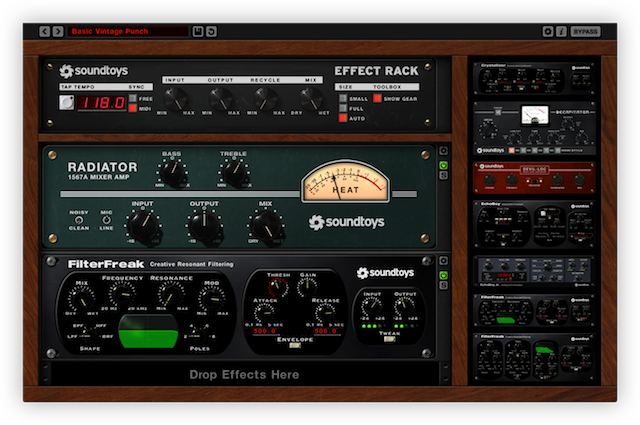Click the Radiator module's top side button
This screenshot has height=425, width=640.
pyautogui.click(x=443, y=152)
